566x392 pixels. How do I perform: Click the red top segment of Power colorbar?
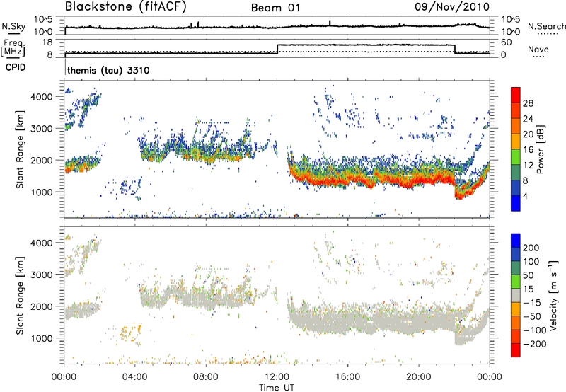[x=516, y=96]
